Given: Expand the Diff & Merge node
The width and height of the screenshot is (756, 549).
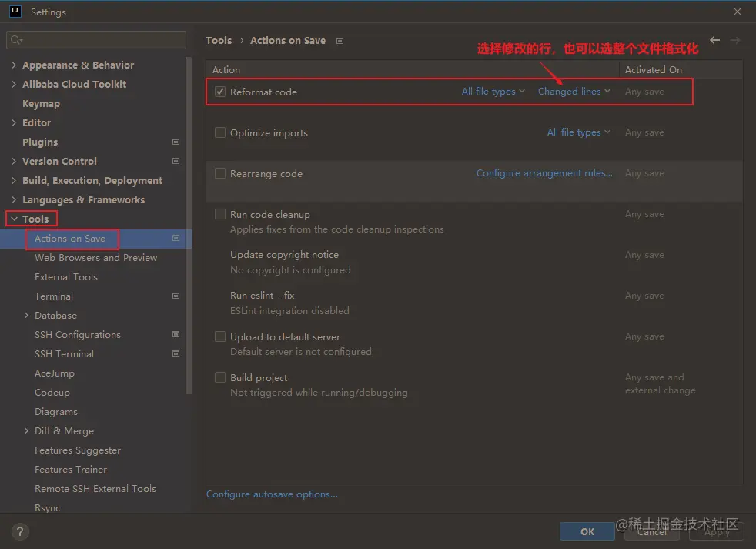Looking at the screenshot, I should click(x=26, y=430).
